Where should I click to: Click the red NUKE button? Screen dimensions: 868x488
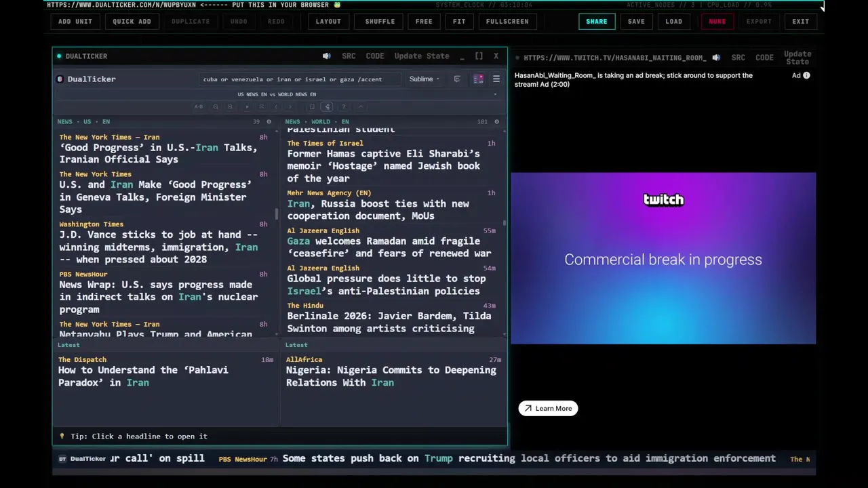point(717,21)
